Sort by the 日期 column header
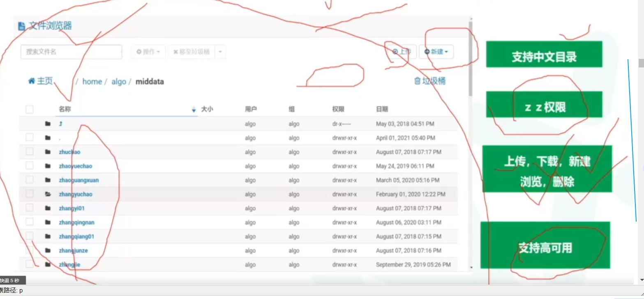The image size is (644, 299). [382, 109]
